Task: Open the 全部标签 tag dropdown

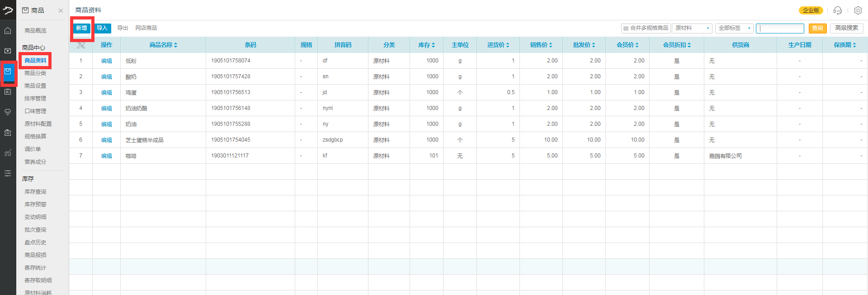Action: tap(734, 28)
